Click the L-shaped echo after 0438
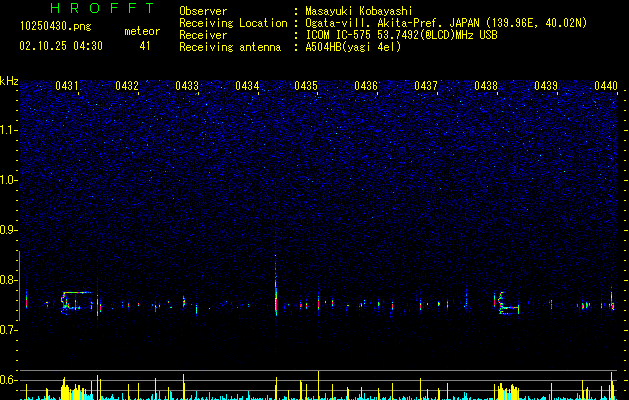This screenshot has width=629, height=400. click(x=507, y=303)
